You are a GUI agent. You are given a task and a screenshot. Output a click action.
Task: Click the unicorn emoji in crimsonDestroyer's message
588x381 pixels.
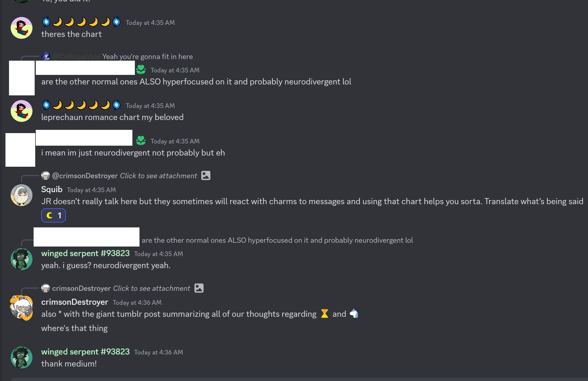pyautogui.click(x=354, y=313)
